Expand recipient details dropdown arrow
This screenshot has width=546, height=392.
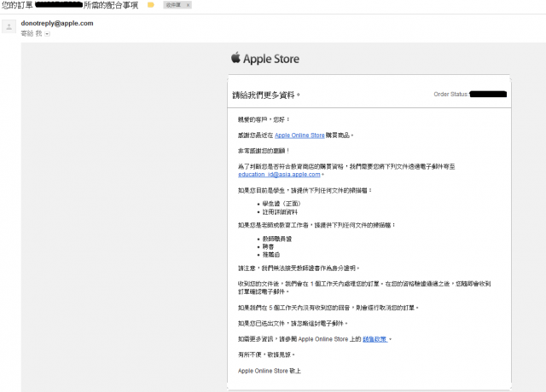(48, 34)
